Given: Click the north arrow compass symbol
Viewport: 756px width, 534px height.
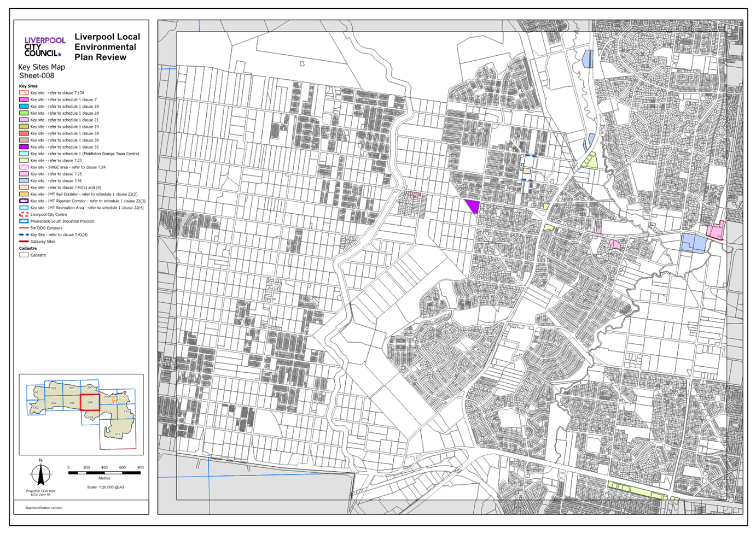Looking at the screenshot, I should 40,473.
